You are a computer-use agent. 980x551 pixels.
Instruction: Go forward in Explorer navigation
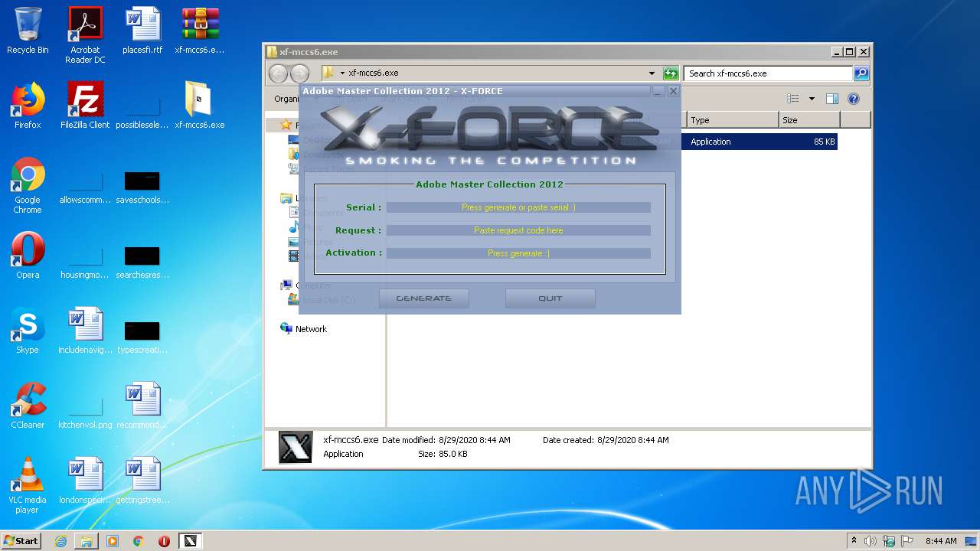coord(299,73)
